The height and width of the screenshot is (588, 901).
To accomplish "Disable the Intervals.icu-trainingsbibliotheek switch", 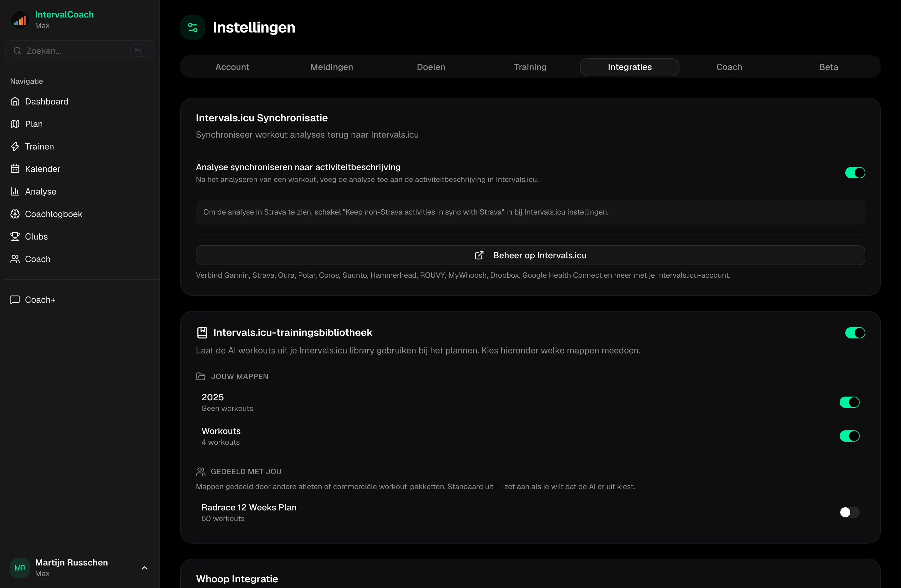I will [x=855, y=333].
